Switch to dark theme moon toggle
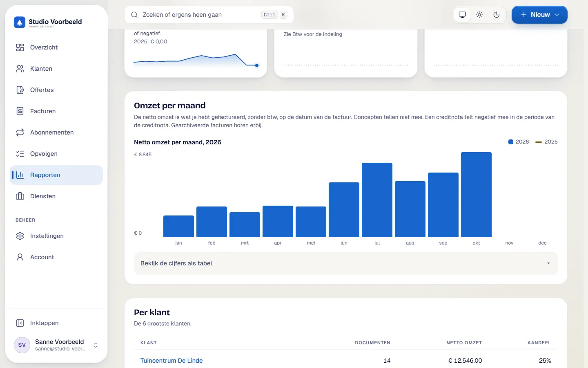 [497, 15]
